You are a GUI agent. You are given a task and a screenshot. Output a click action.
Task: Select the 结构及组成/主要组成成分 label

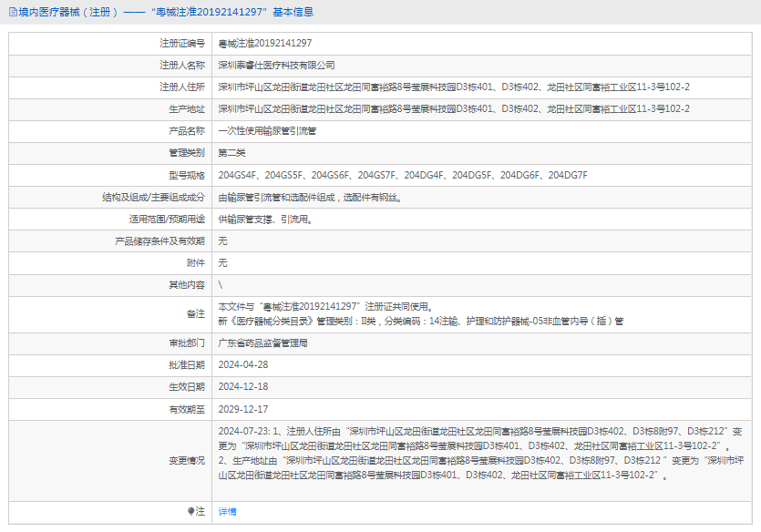click(153, 198)
